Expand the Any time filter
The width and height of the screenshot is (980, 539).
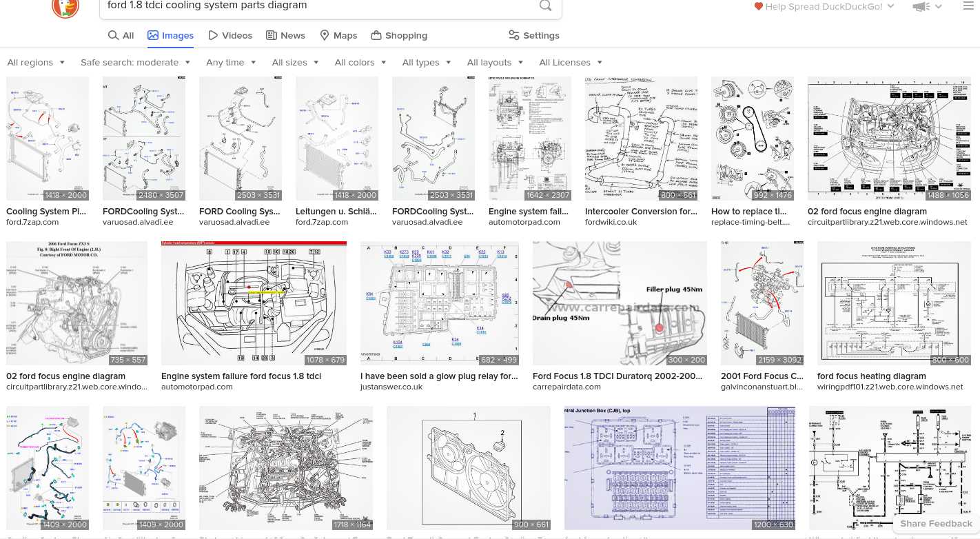231,62
